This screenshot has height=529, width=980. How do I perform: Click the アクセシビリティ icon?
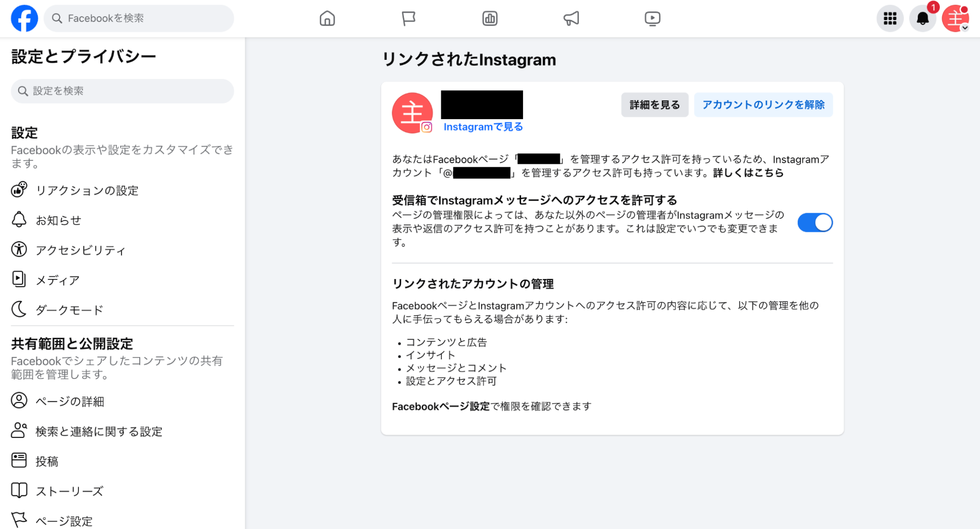(x=19, y=250)
